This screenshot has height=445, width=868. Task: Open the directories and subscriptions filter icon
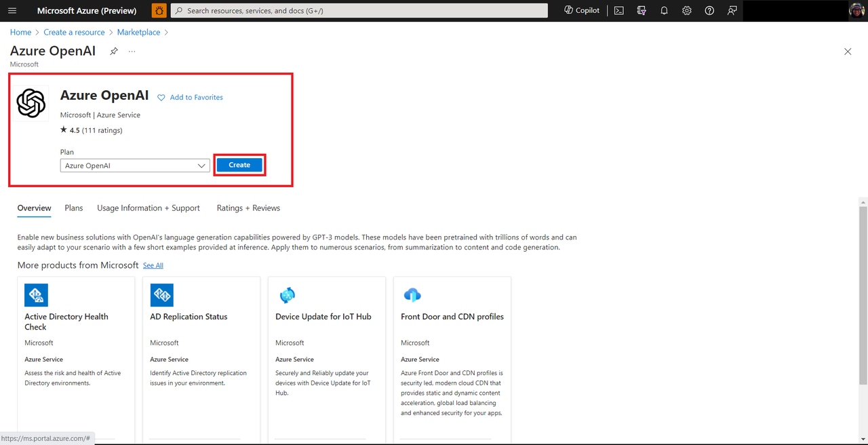(x=642, y=11)
